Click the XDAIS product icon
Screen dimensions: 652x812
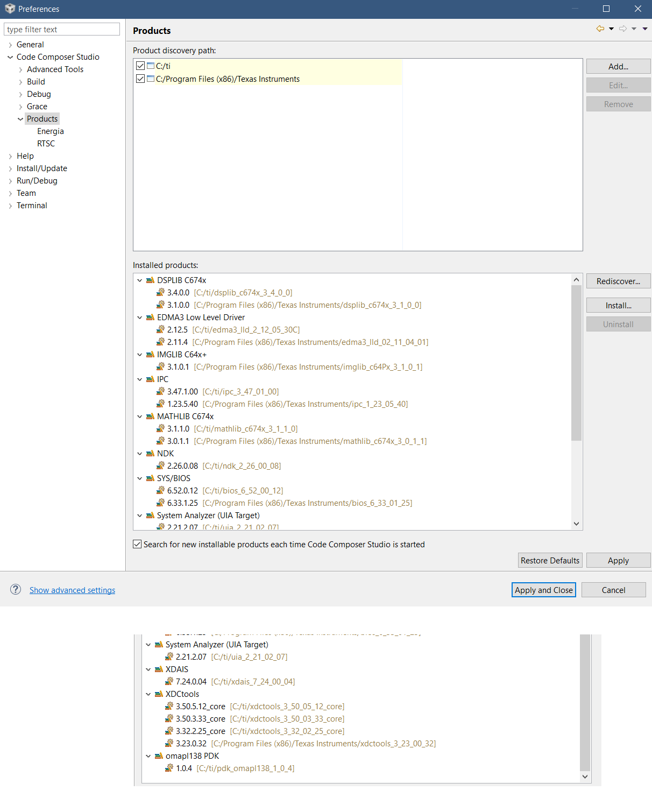tap(159, 669)
